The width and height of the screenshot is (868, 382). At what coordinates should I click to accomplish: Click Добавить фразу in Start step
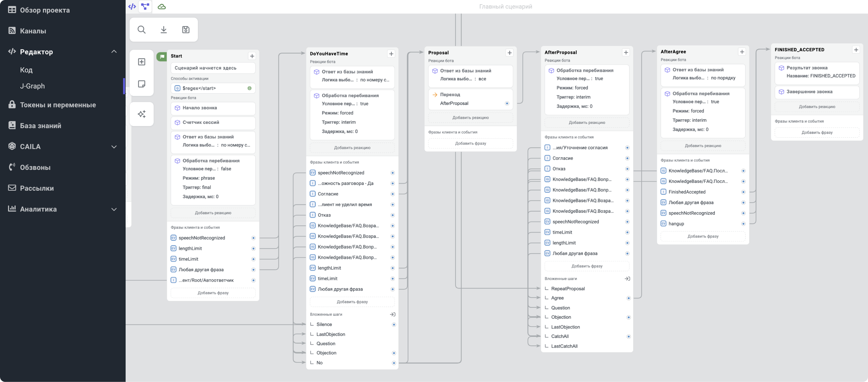pyautogui.click(x=213, y=293)
